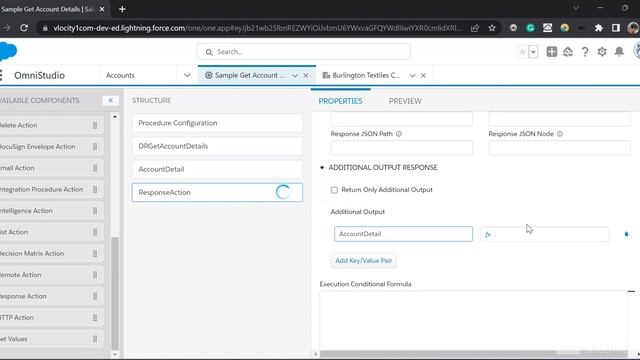
Task: Click the Grammarly extension icon
Action: 530,28
